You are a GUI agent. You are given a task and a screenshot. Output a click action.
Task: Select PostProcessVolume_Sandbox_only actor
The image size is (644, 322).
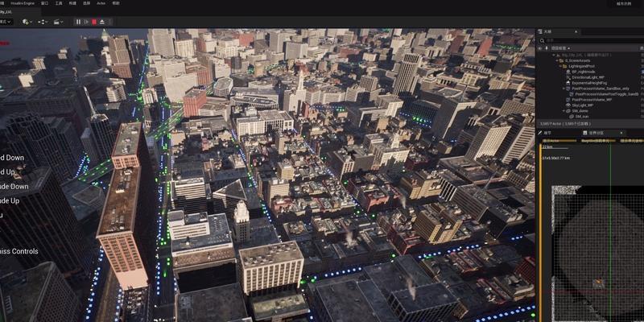[x=601, y=89]
